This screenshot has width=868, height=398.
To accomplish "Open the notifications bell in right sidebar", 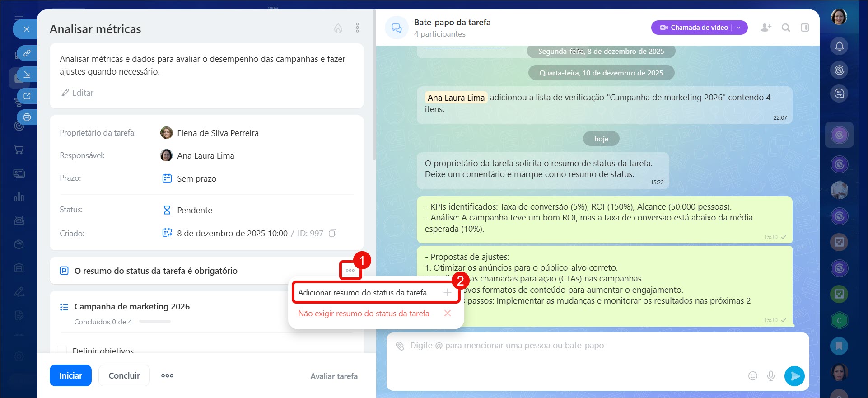I will point(839,46).
